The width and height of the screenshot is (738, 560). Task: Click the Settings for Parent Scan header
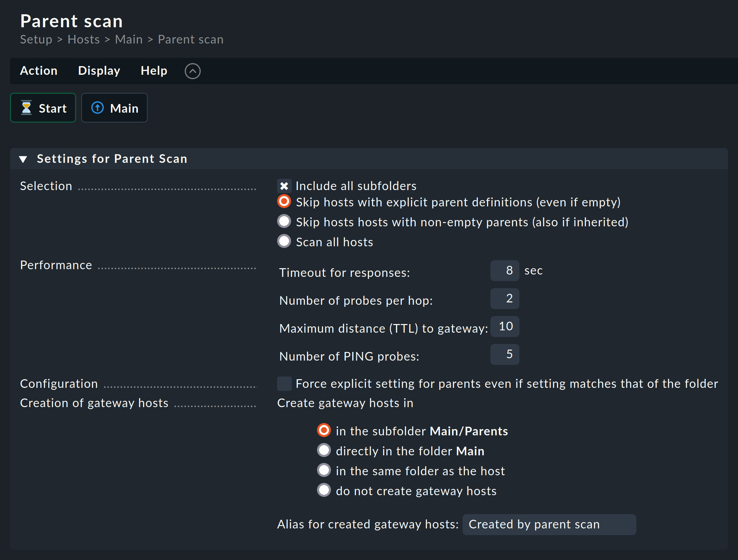coord(369,159)
